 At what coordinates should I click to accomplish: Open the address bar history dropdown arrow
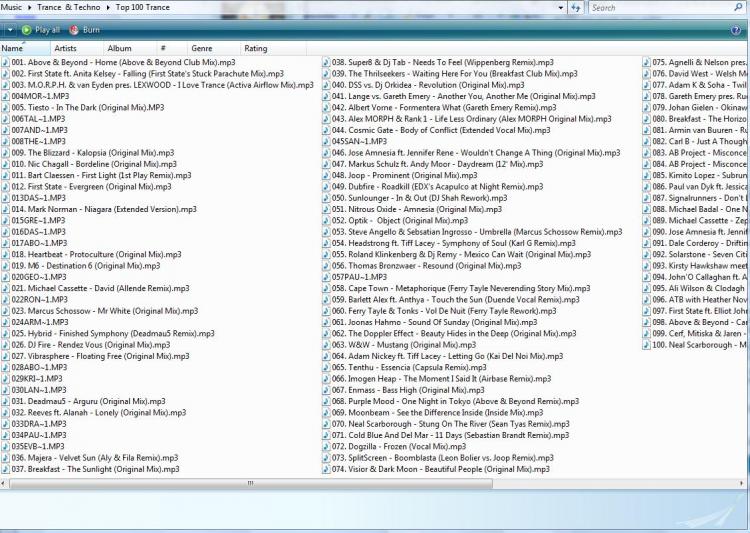pos(561,8)
